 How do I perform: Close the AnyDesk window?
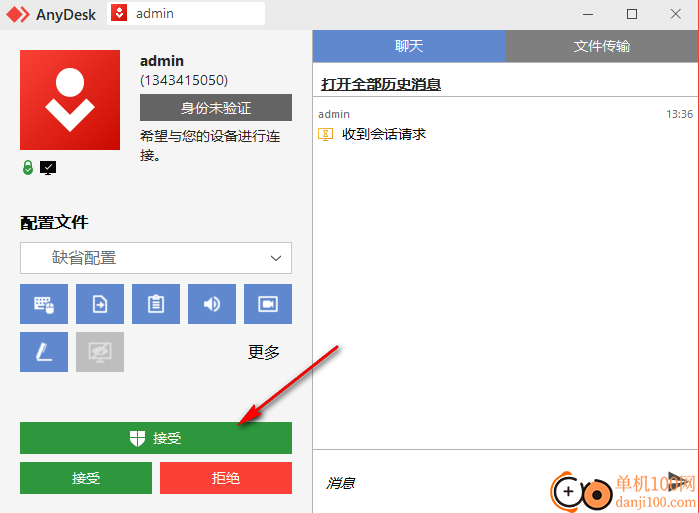pos(675,14)
